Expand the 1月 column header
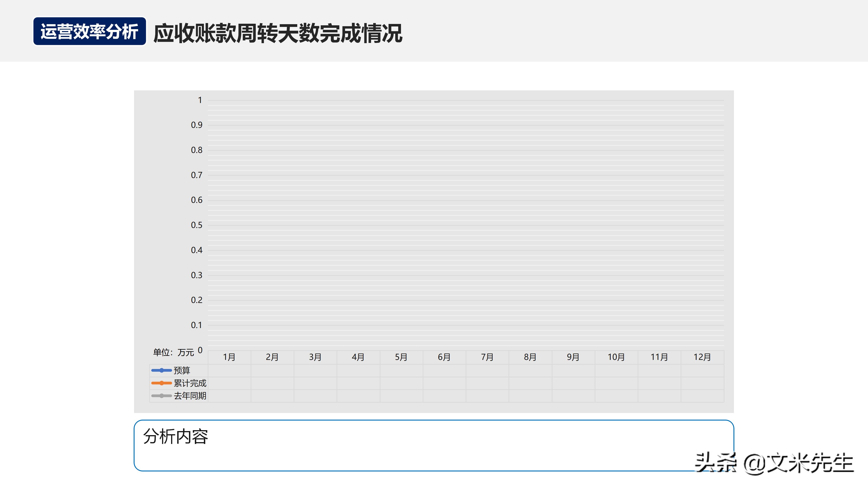 229,357
